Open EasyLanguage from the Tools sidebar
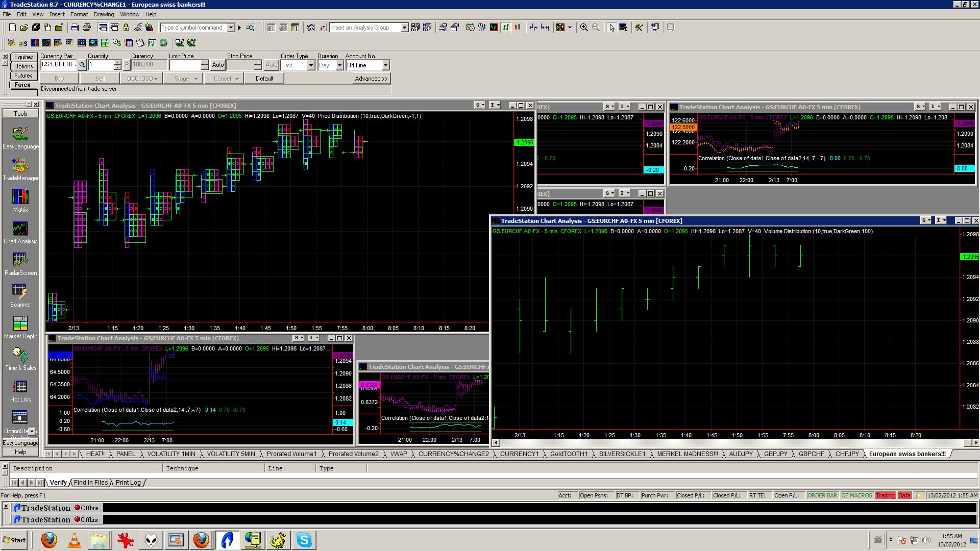The image size is (980, 551). click(20, 138)
